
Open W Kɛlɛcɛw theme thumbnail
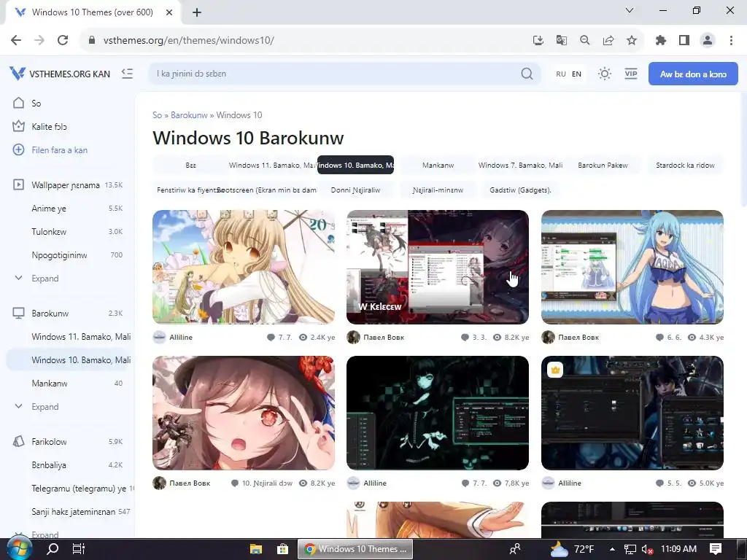point(438,267)
